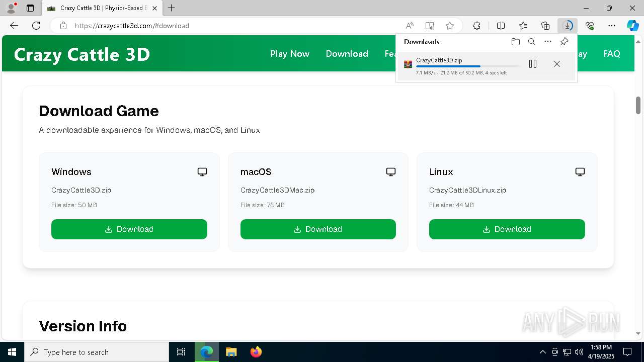
Task: Launch Firefox from taskbar
Action: pos(256,352)
